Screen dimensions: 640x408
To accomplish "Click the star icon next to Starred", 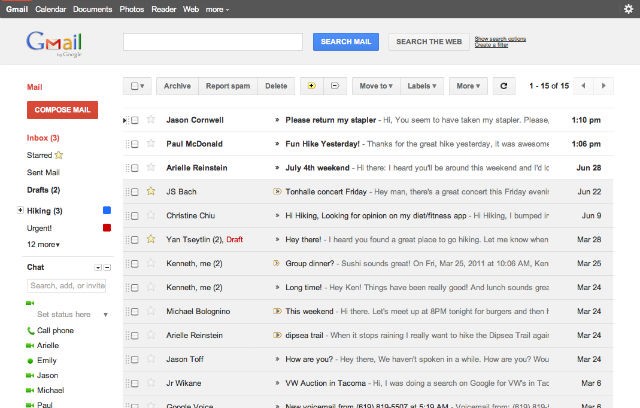I will [x=59, y=155].
